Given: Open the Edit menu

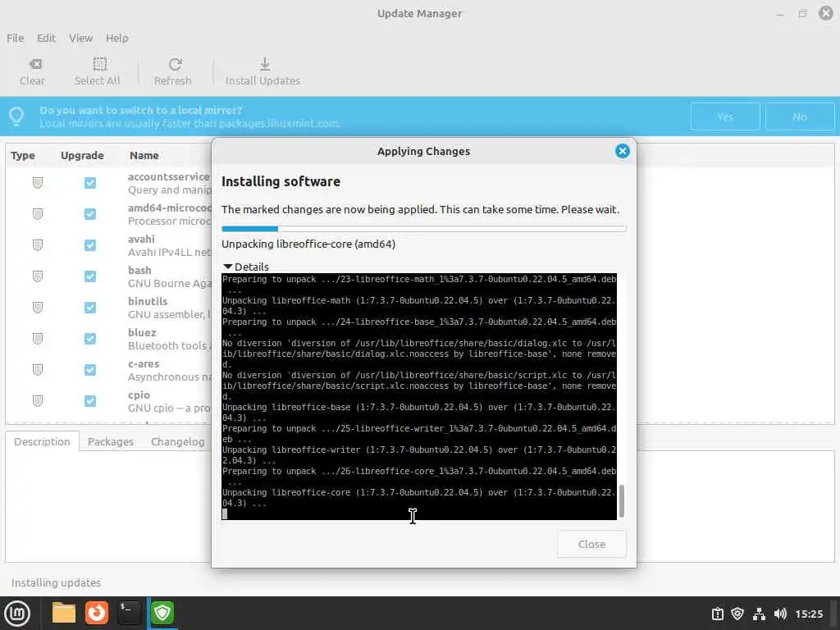Looking at the screenshot, I should point(46,38).
